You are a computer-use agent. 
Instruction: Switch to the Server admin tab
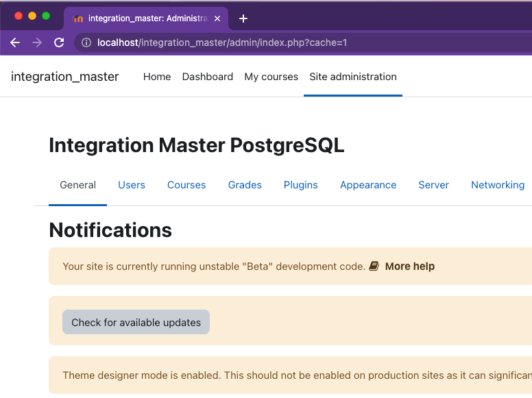(433, 185)
